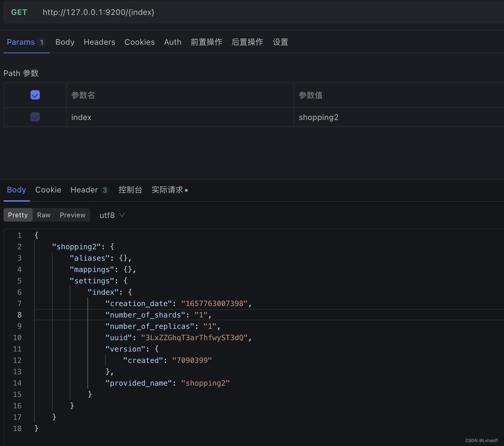Open the Cookies tab
504x446 pixels.
click(x=140, y=42)
